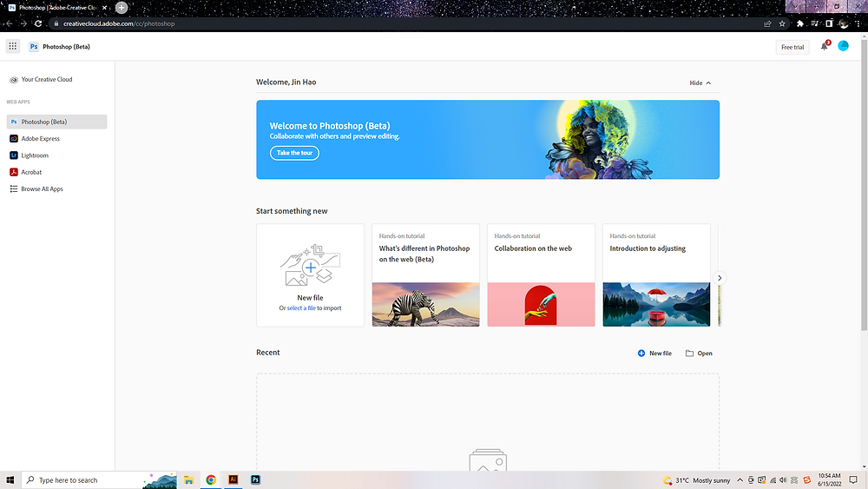Share this page icon in address bar

[x=767, y=23]
